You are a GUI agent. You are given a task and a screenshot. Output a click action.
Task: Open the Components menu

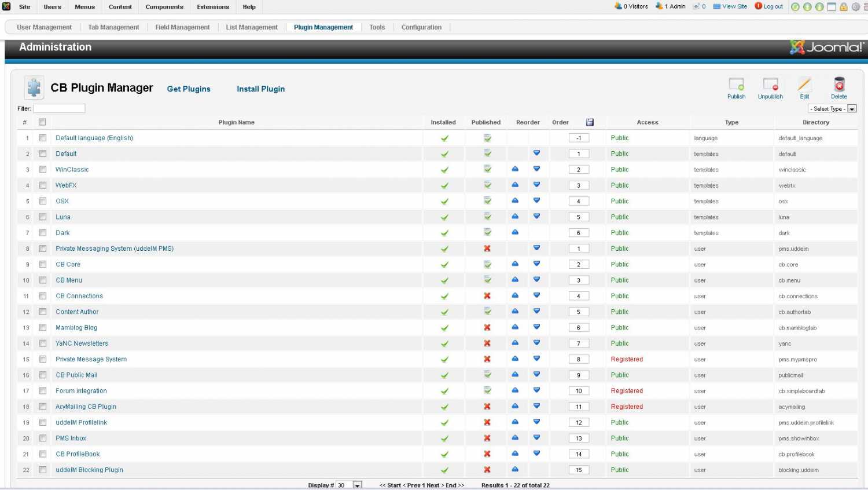tap(164, 7)
